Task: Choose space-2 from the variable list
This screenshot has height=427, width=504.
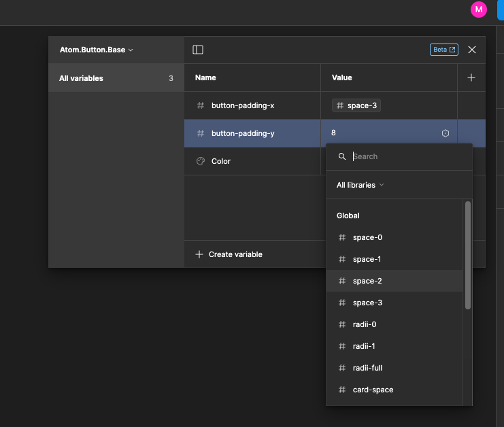Action: point(367,281)
